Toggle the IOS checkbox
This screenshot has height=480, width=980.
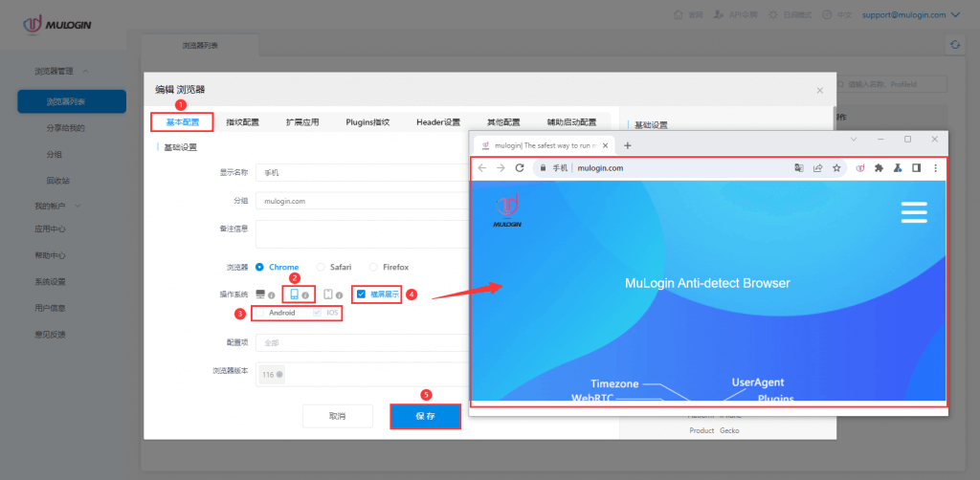318,312
